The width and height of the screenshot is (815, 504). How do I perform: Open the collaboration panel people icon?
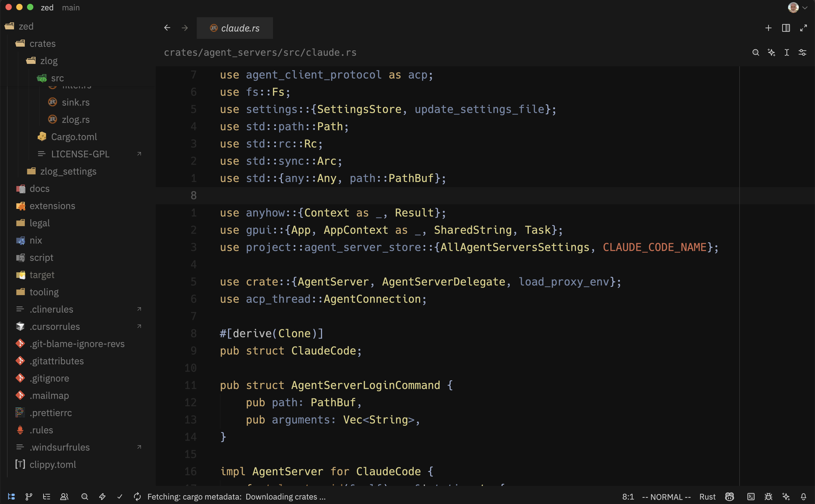tap(64, 497)
